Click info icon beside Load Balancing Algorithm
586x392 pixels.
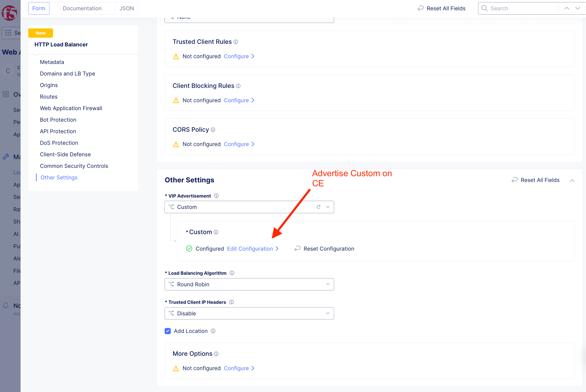tap(232, 273)
